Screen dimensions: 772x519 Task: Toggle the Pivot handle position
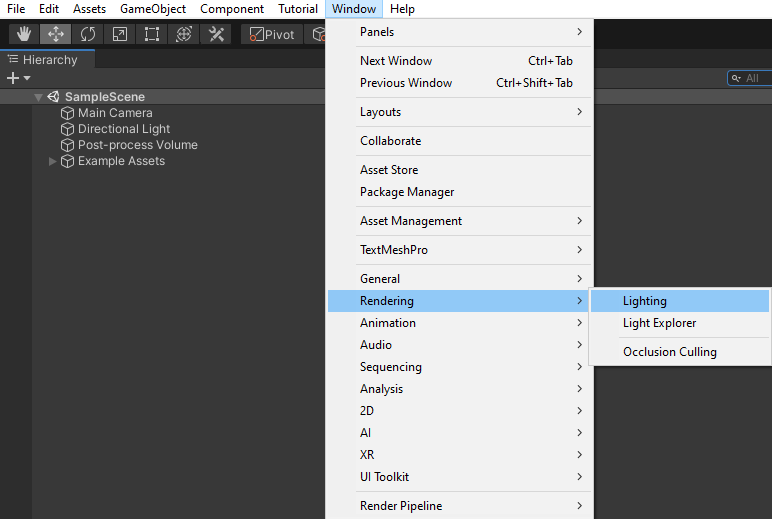coord(272,34)
